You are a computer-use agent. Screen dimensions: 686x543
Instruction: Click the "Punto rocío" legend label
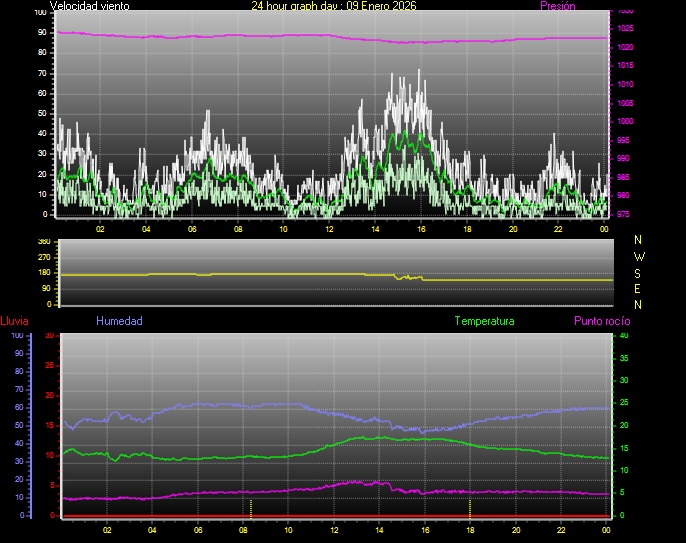[x=602, y=321]
